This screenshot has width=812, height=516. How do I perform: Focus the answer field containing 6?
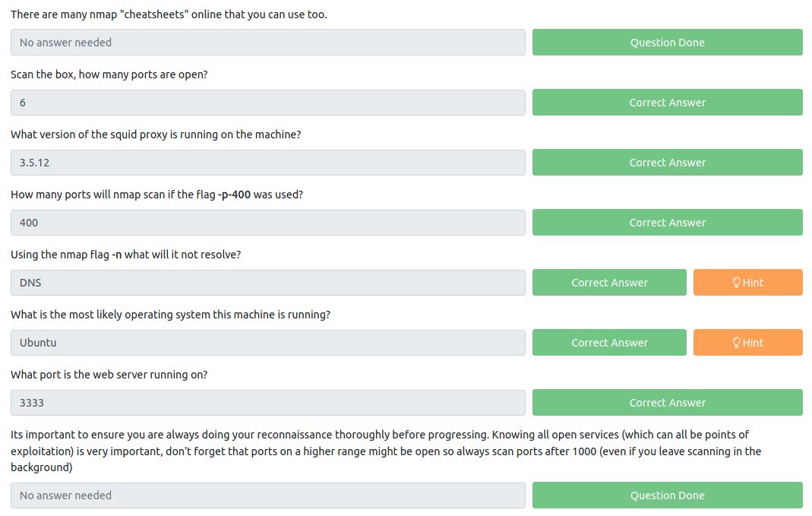267,103
